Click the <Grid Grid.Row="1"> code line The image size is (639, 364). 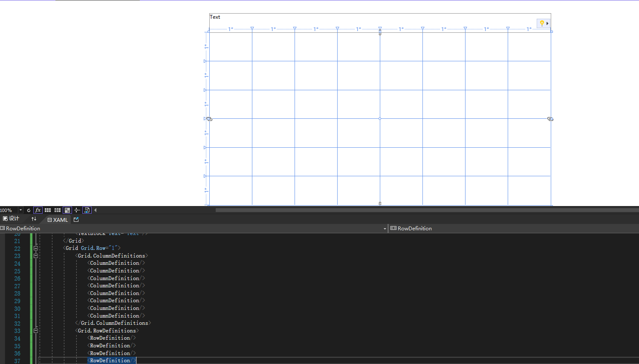pyautogui.click(x=92, y=248)
